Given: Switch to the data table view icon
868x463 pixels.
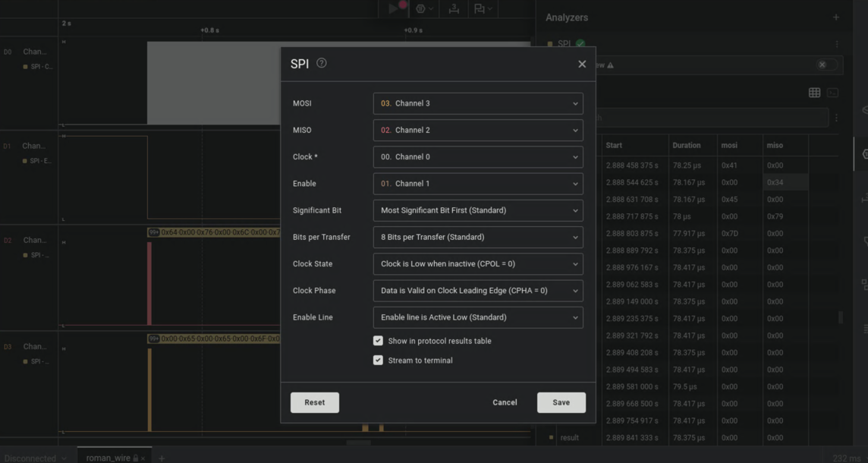Looking at the screenshot, I should tap(814, 93).
